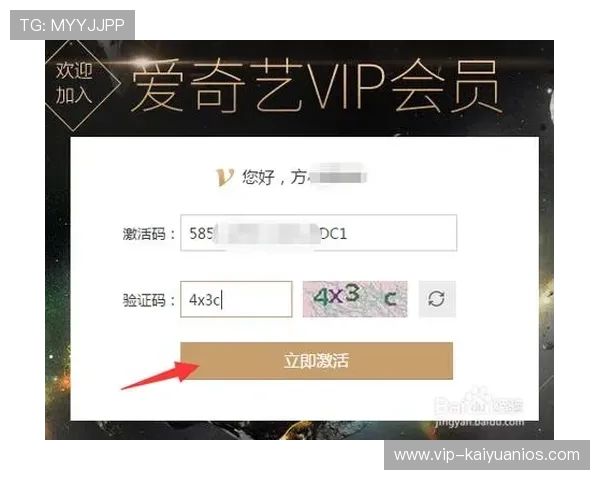Click the jingyan.baidu.com watermark text
The height and width of the screenshot is (480, 600).
pos(479,422)
